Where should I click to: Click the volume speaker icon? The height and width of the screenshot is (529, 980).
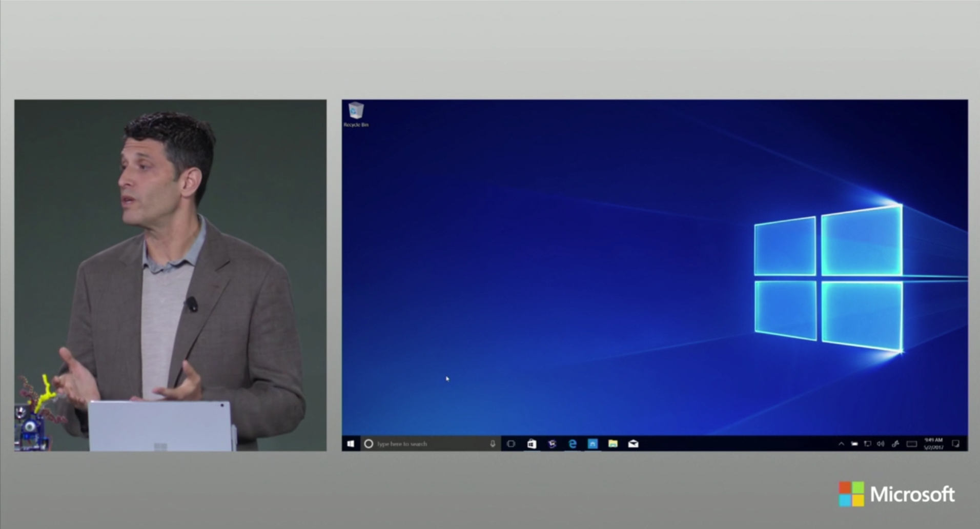tap(881, 444)
